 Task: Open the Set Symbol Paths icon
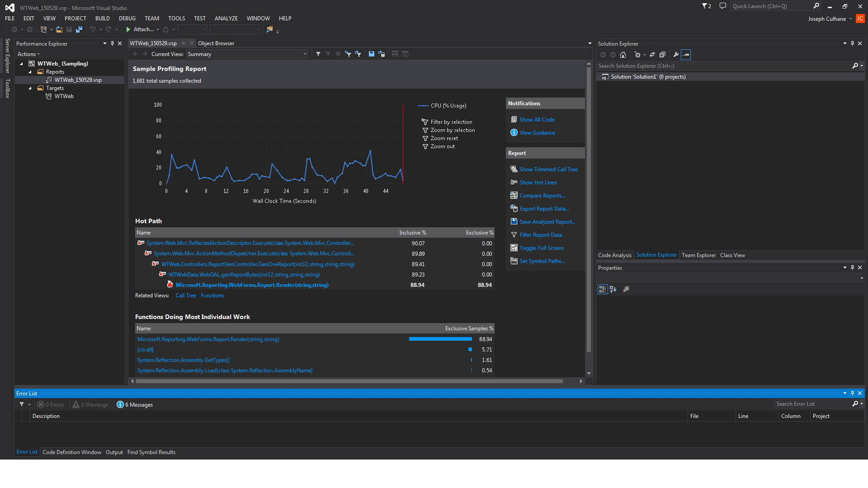tap(514, 261)
